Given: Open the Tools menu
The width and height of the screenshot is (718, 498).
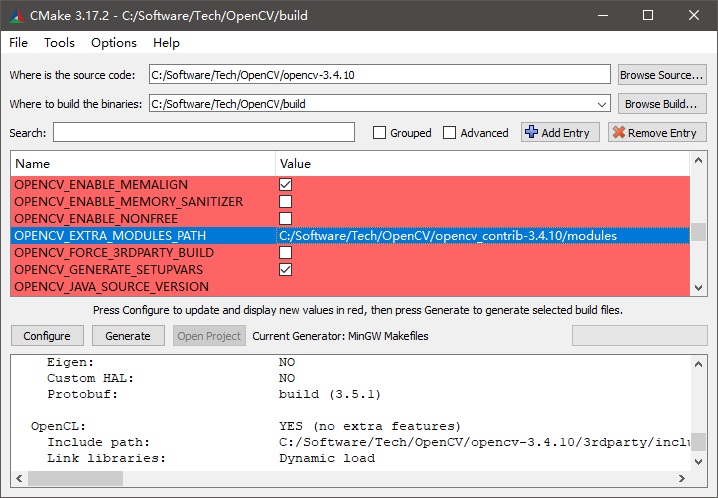Looking at the screenshot, I should (x=59, y=43).
